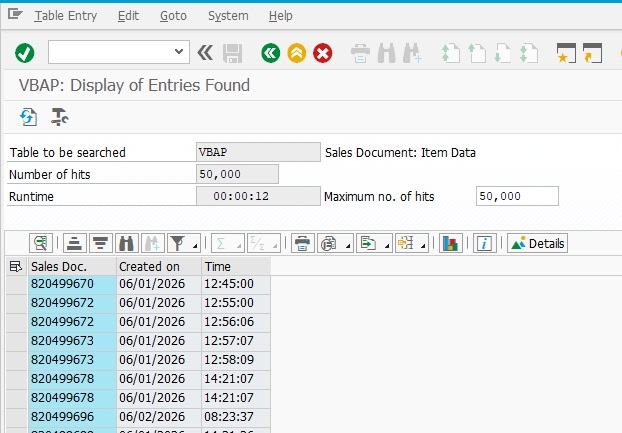Select row of 820499670
The height and width of the screenshot is (433, 622).
17,284
